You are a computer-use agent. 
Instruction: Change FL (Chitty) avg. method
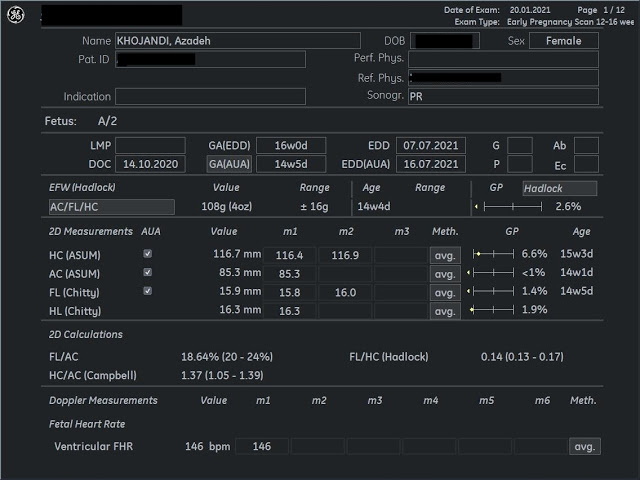pos(445,293)
